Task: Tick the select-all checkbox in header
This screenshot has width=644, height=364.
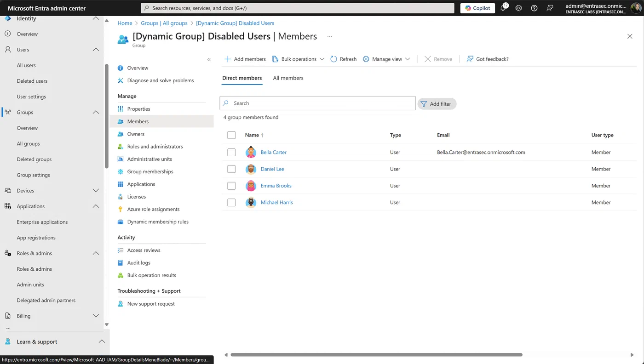Action: [231, 135]
